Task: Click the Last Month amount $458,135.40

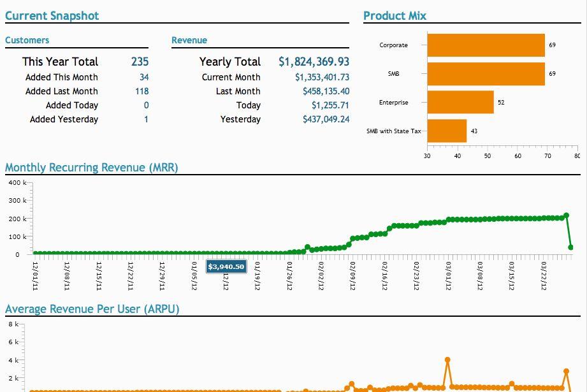Action: (x=326, y=91)
